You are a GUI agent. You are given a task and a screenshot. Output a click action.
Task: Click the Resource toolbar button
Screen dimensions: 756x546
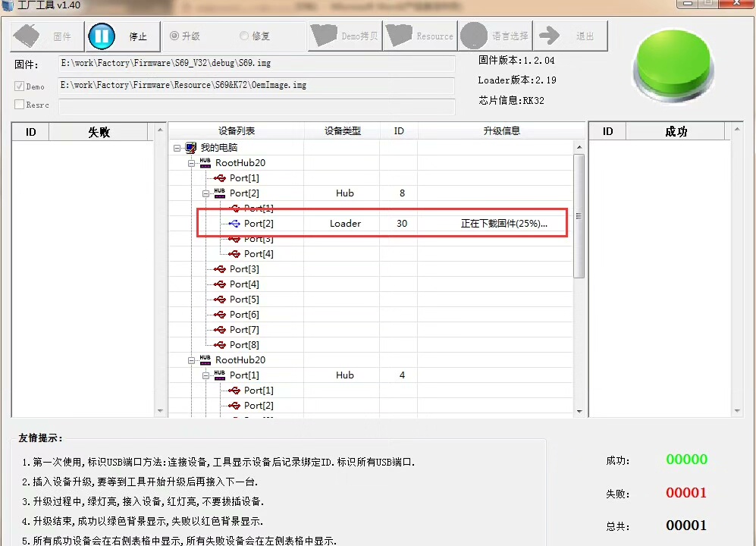coord(420,36)
